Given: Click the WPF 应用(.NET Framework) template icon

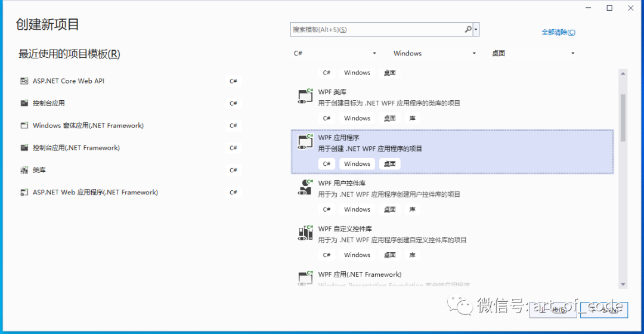Looking at the screenshot, I should click(x=305, y=278).
